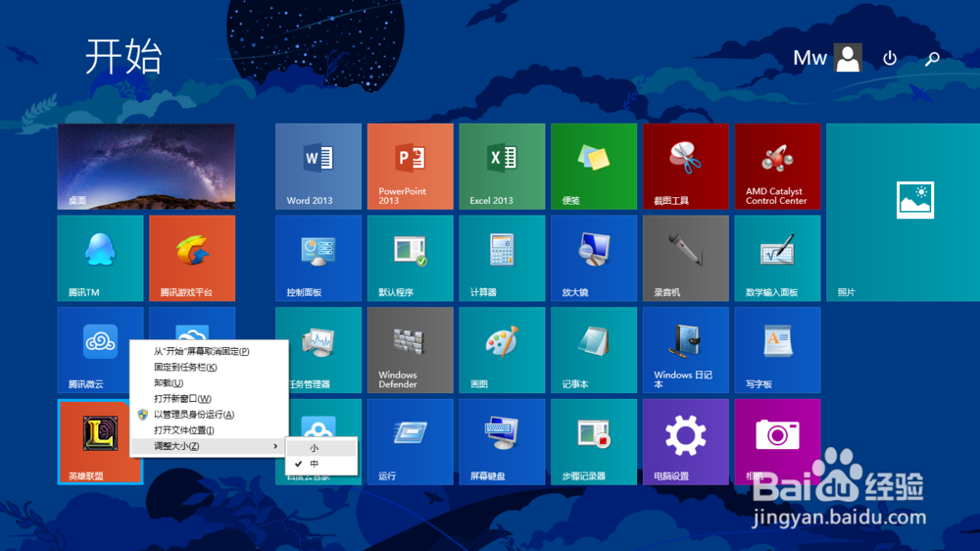
Task: Select the checked 中 medium size option
Action: pos(321,464)
